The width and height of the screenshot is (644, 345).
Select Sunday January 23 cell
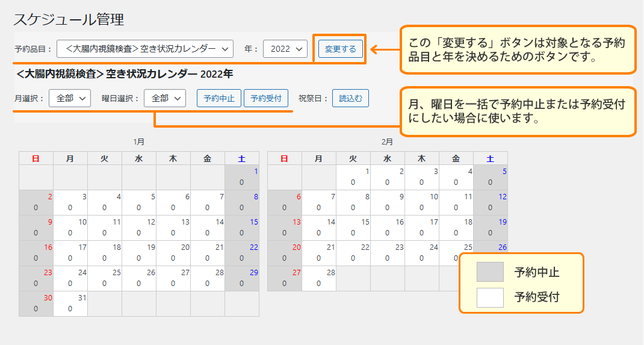[x=36, y=278]
